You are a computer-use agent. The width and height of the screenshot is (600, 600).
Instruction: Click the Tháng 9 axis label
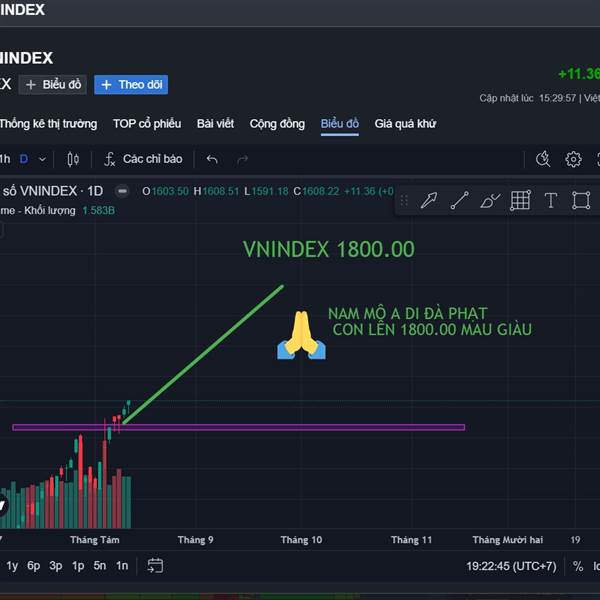click(196, 540)
